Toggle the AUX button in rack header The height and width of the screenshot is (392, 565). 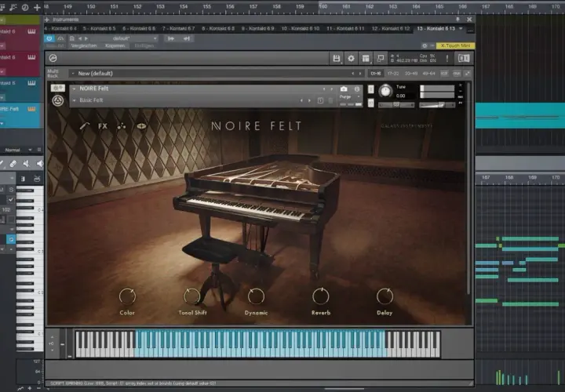click(457, 74)
